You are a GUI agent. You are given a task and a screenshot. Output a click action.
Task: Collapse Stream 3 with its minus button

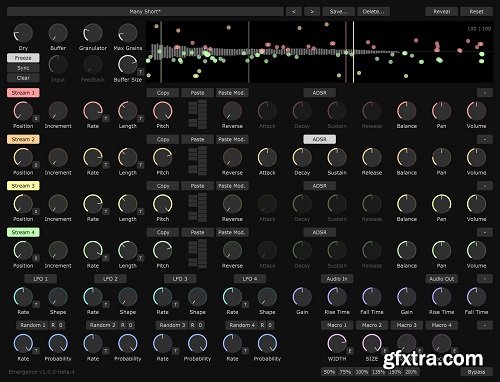pos(485,186)
